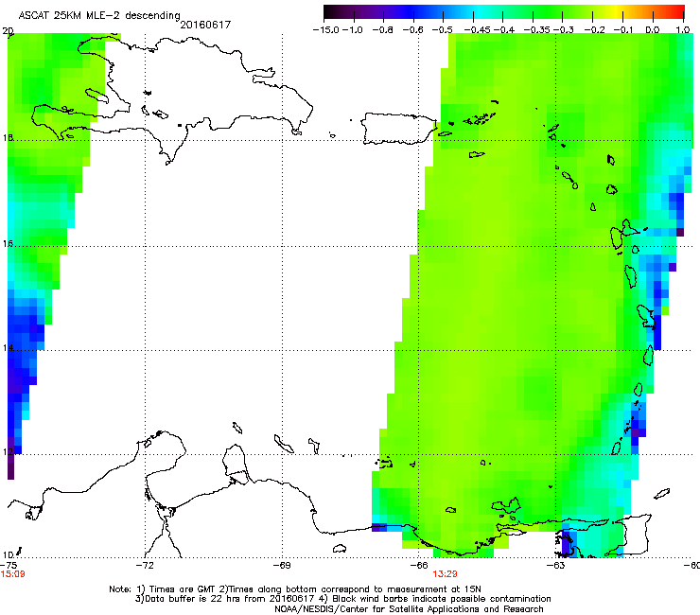The image size is (700, 615).
Task: Click the Martinique island outline
Action: pyautogui.click(x=646, y=316)
